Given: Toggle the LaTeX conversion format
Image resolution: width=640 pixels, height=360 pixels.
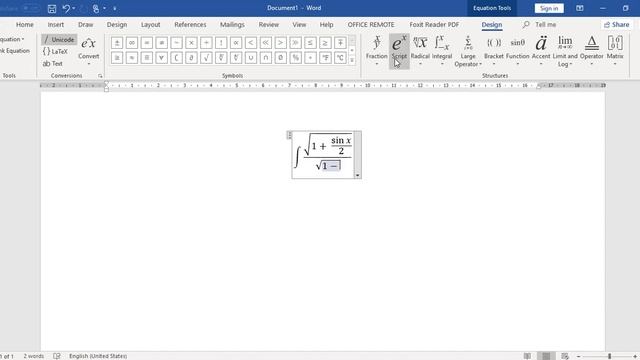Looking at the screenshot, I should point(55,51).
